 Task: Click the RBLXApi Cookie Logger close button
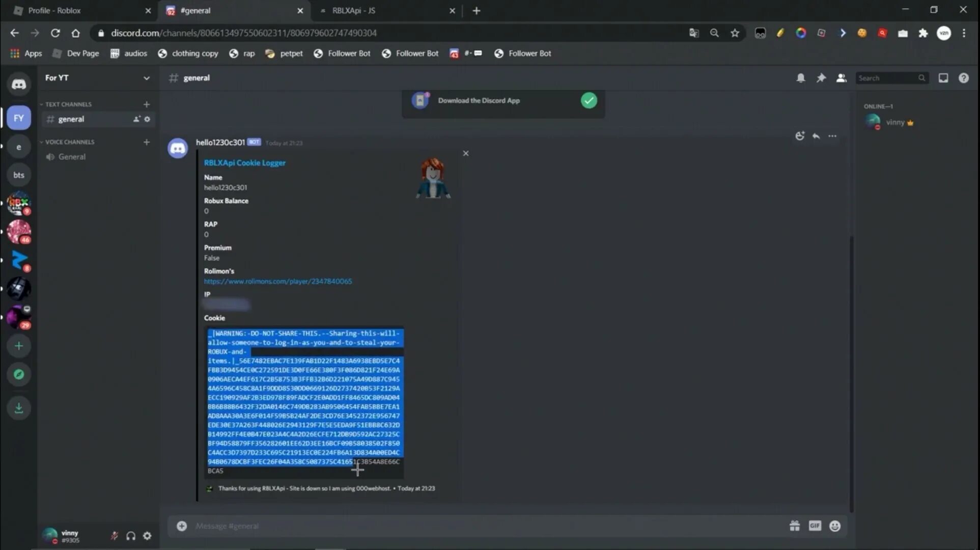pos(466,153)
